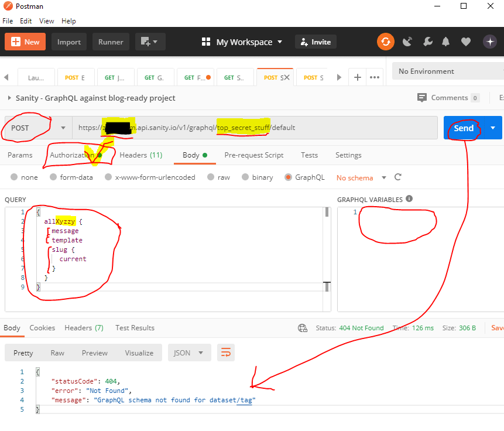Click the Import button
Image resolution: width=504 pixels, height=431 pixels.
tap(69, 42)
